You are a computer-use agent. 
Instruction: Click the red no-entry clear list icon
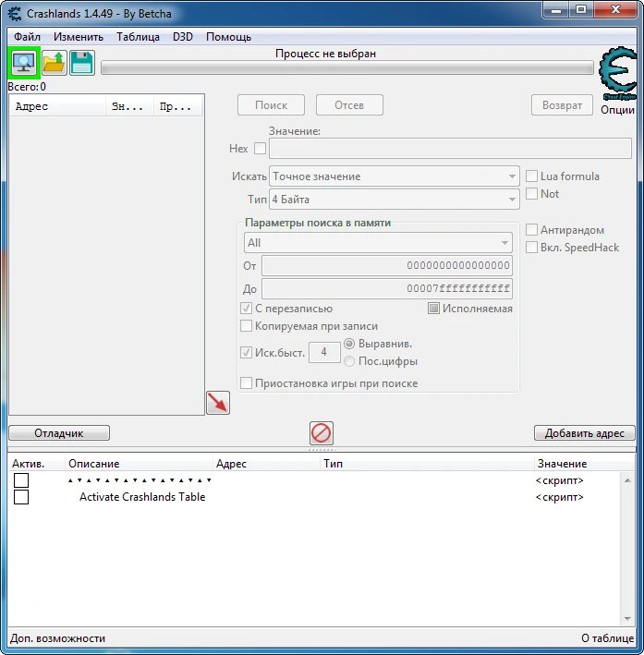point(321,432)
